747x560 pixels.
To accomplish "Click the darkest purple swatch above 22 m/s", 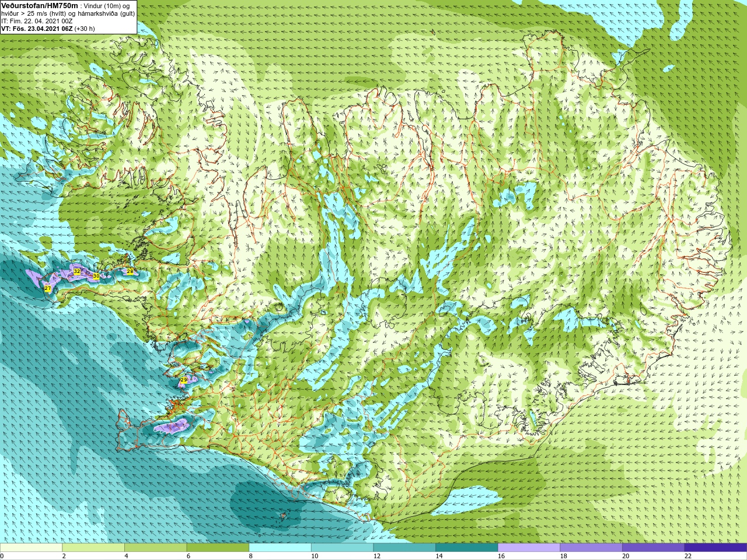I will pos(715,548).
